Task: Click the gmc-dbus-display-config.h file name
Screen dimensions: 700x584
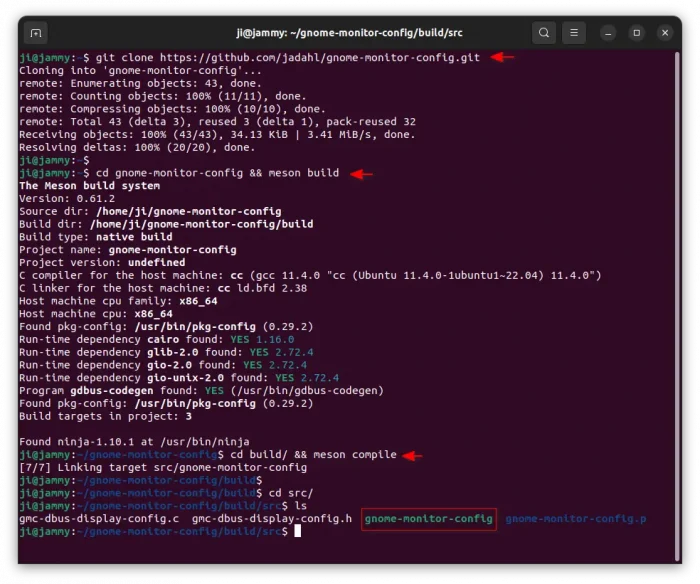Action: point(272,519)
